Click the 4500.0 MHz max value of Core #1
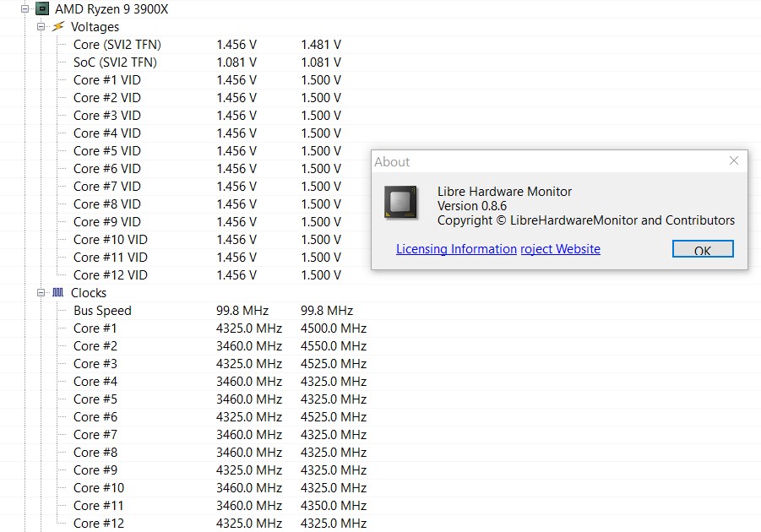Screen dimensions: 761x532 334,328
